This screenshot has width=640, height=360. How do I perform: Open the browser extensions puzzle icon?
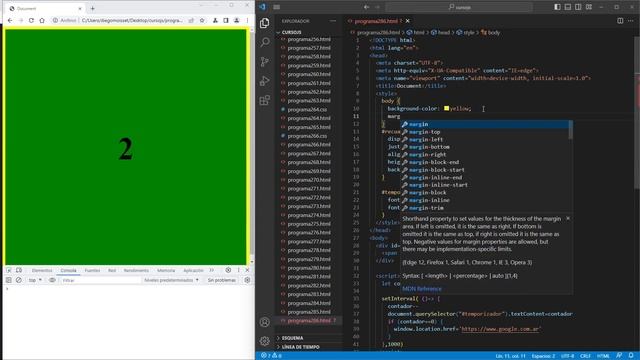(x=215, y=20)
